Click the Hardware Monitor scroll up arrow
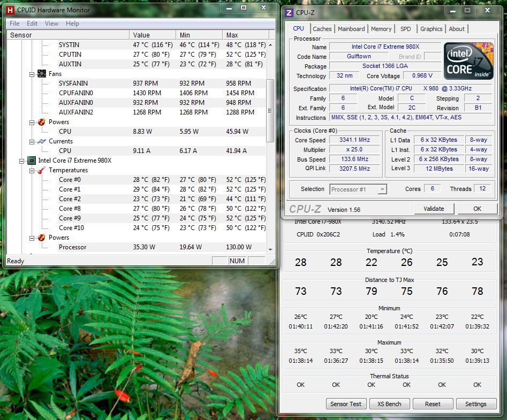The height and width of the screenshot is (420, 507). click(x=270, y=45)
